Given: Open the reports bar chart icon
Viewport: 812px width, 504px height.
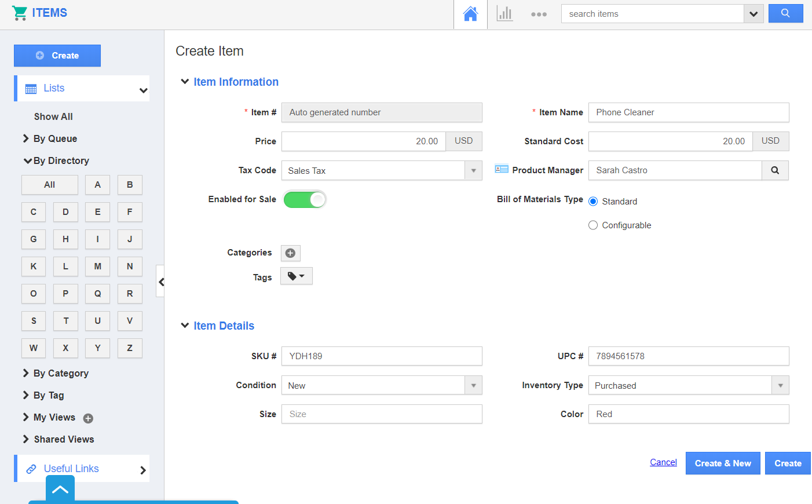Looking at the screenshot, I should (x=504, y=14).
